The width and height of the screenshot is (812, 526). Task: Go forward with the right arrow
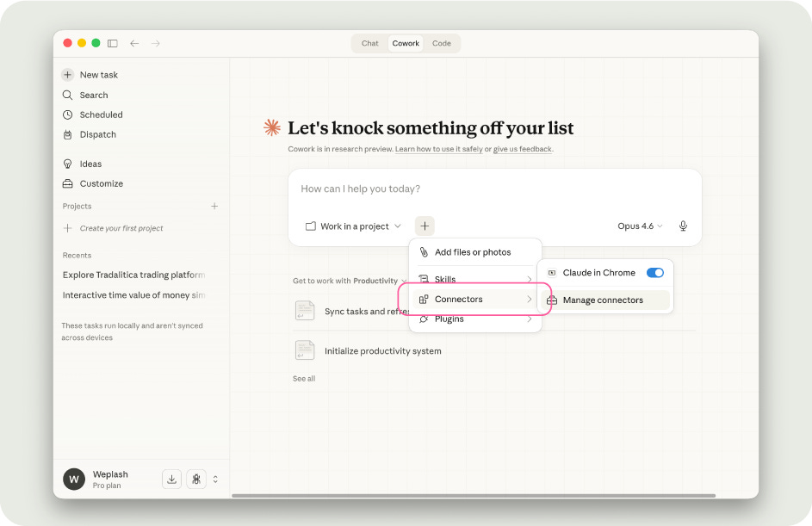point(155,44)
